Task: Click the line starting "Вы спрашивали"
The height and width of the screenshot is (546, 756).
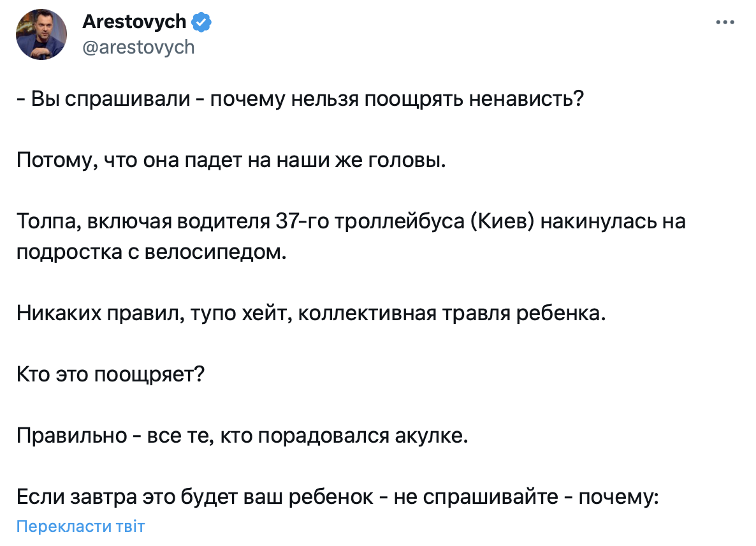Action: (300, 101)
